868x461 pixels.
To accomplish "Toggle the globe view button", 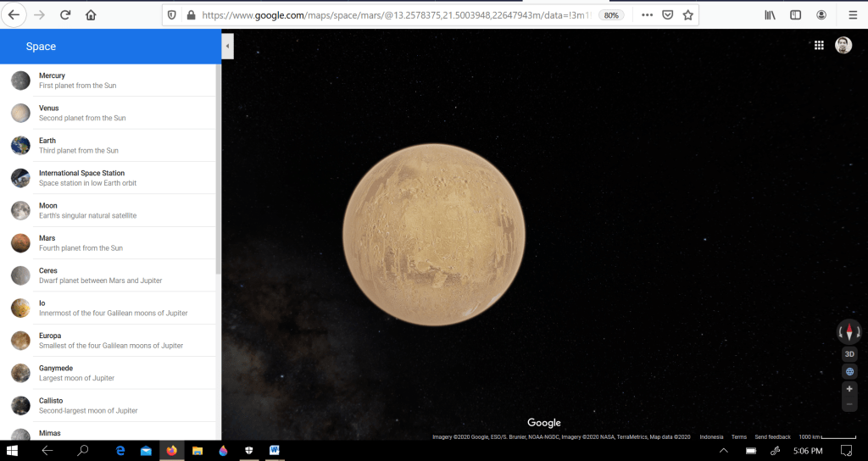I will pyautogui.click(x=849, y=372).
